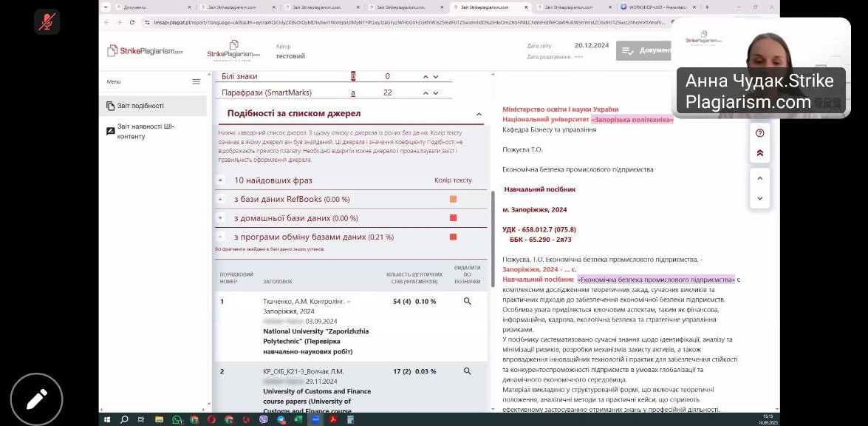
Task: Click 0.10 % value of source 1
Action: (426, 301)
